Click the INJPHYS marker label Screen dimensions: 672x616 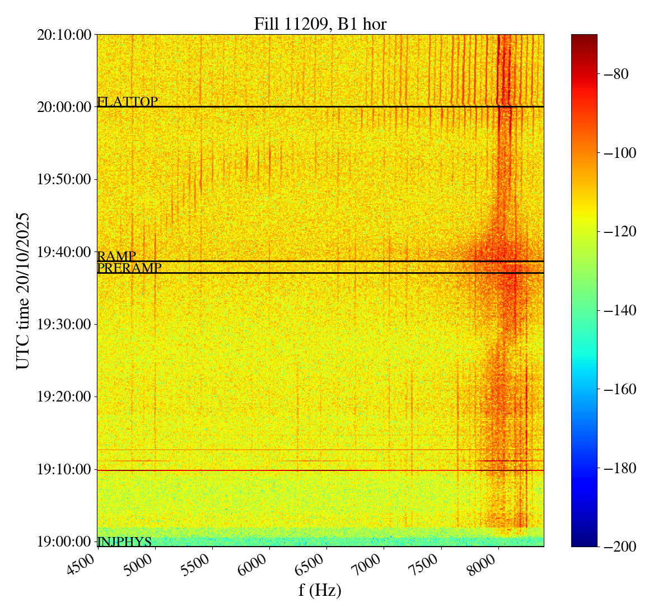[x=124, y=542]
